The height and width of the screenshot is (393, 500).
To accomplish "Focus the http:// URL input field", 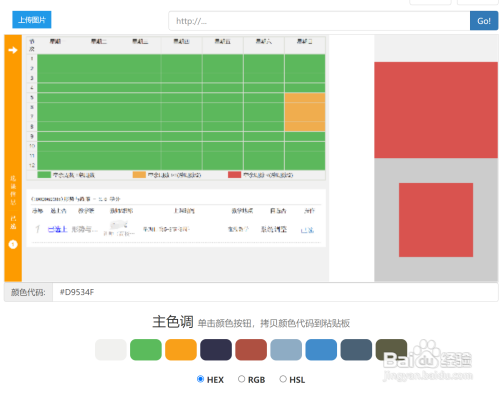I will (x=319, y=21).
